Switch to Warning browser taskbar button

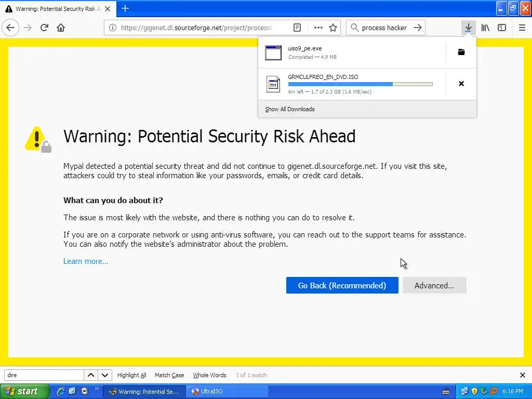pyautogui.click(x=144, y=391)
